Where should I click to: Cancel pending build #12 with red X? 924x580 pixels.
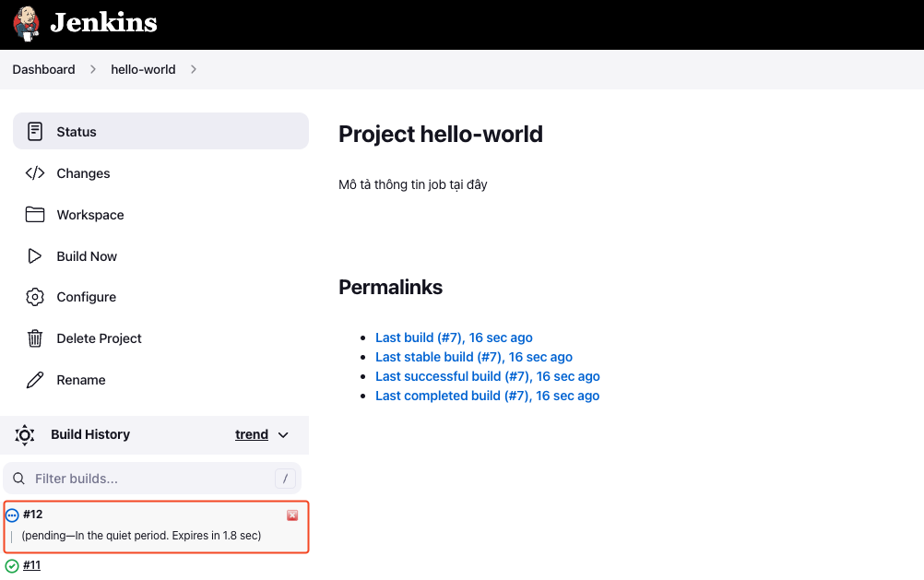pos(292,515)
